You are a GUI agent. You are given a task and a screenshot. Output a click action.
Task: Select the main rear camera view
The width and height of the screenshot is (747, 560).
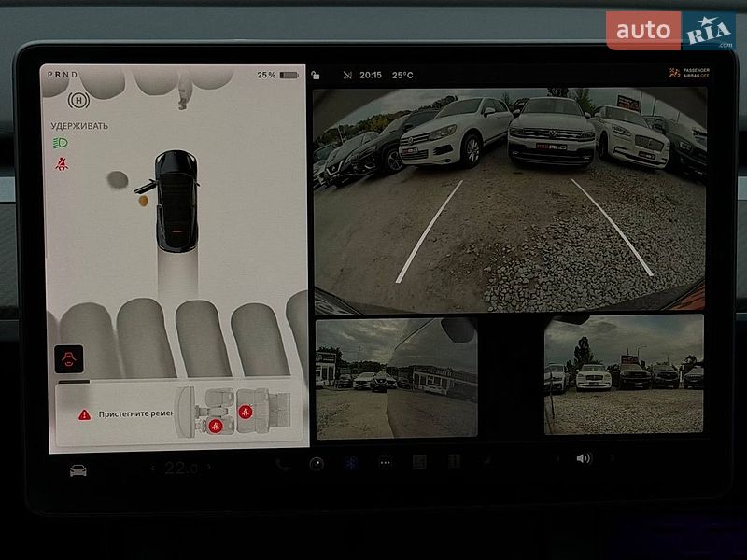(510, 200)
